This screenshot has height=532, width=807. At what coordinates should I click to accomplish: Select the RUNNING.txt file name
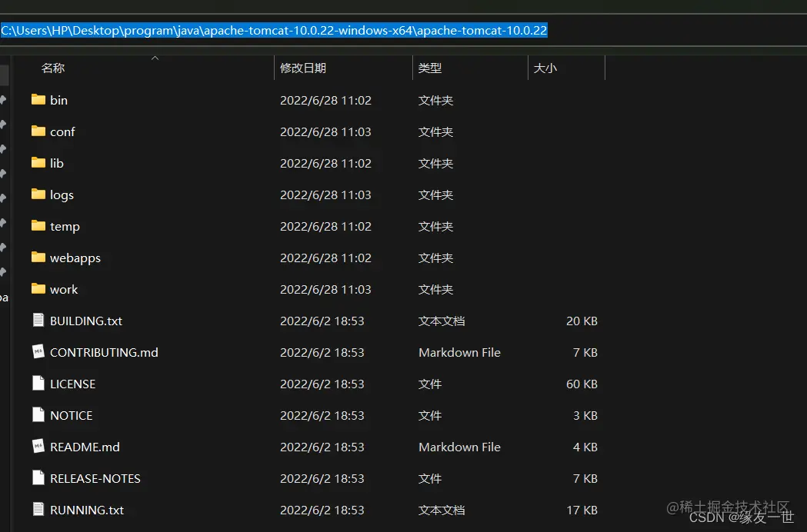pos(87,510)
